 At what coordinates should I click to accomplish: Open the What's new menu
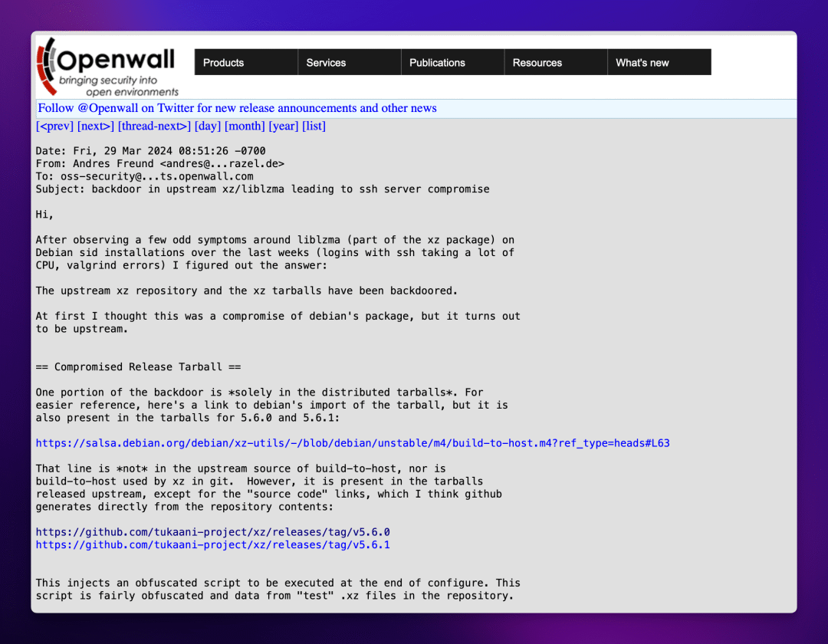[x=659, y=62]
